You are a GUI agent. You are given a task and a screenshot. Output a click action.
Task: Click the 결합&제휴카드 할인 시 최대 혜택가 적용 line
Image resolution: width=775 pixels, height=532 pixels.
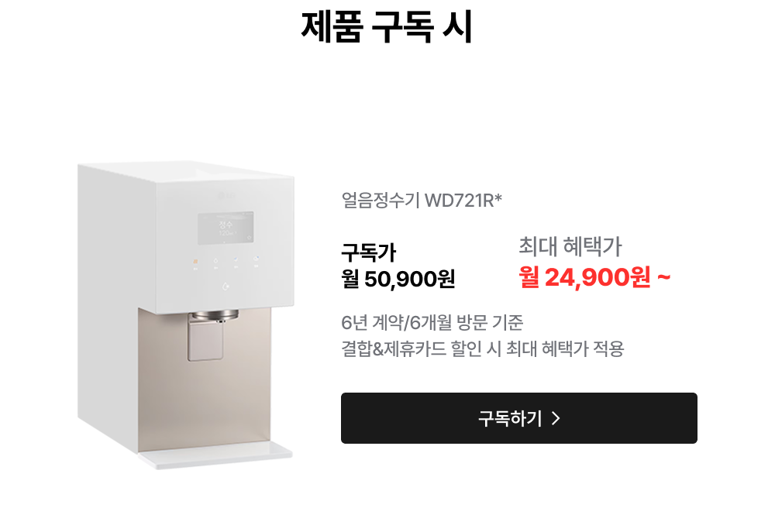(483, 348)
